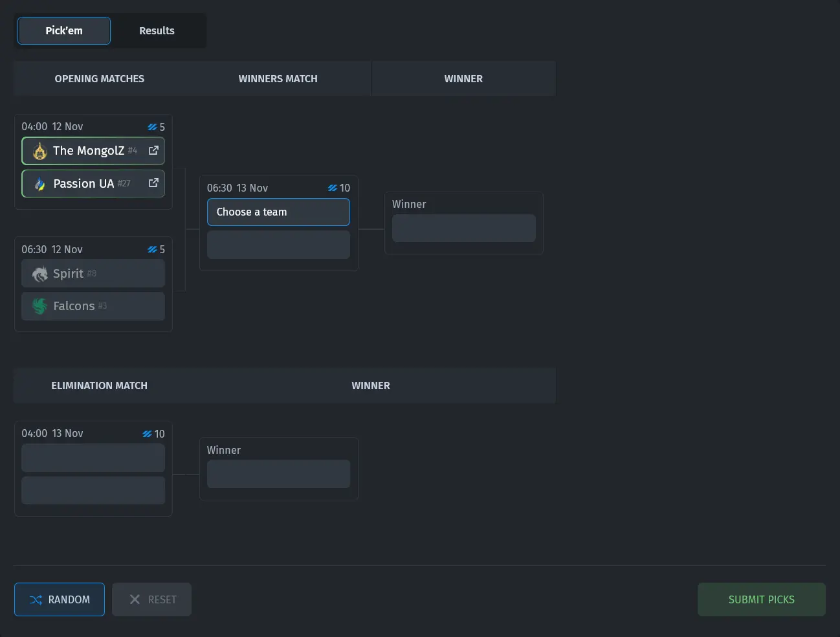
Task: Click The MongolZ team logo
Action: click(40, 151)
